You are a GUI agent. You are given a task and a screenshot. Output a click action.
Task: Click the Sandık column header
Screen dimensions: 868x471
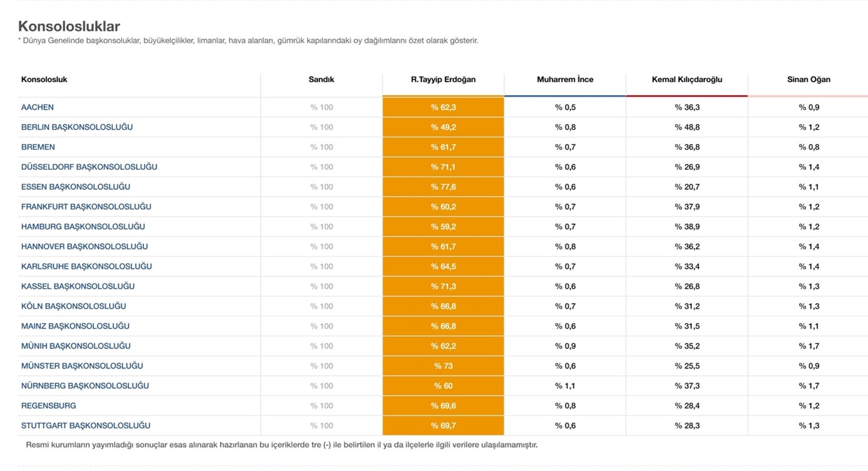tap(321, 80)
